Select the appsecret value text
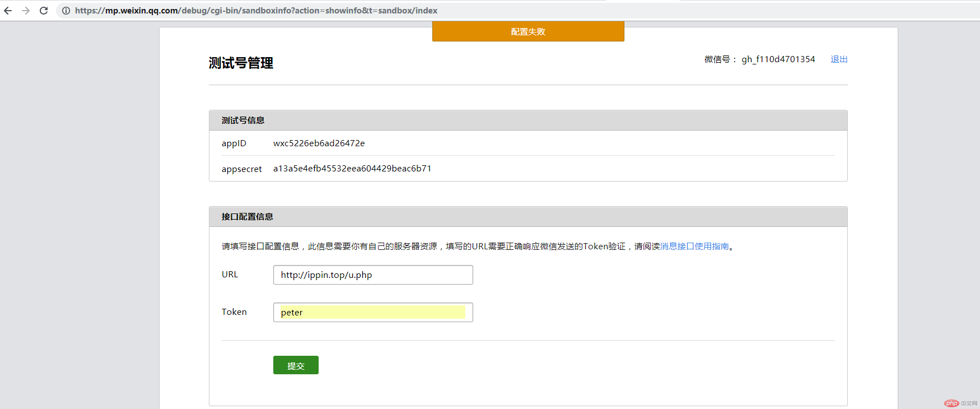Image resolution: width=980 pixels, height=409 pixels. coord(352,169)
